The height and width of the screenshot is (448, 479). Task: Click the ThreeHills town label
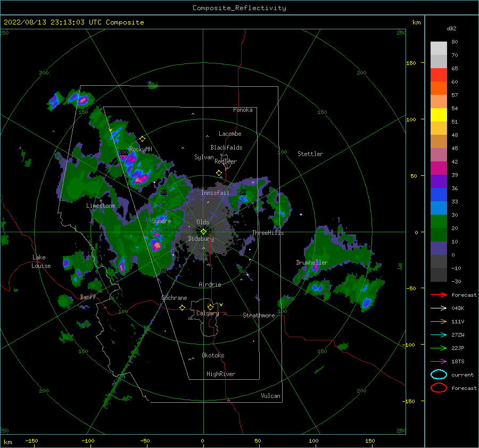(x=268, y=233)
